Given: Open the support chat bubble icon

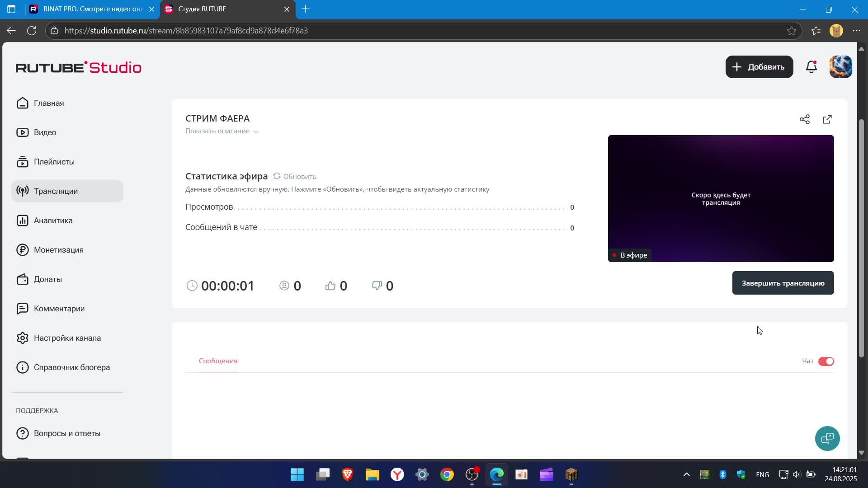Looking at the screenshot, I should [x=827, y=438].
